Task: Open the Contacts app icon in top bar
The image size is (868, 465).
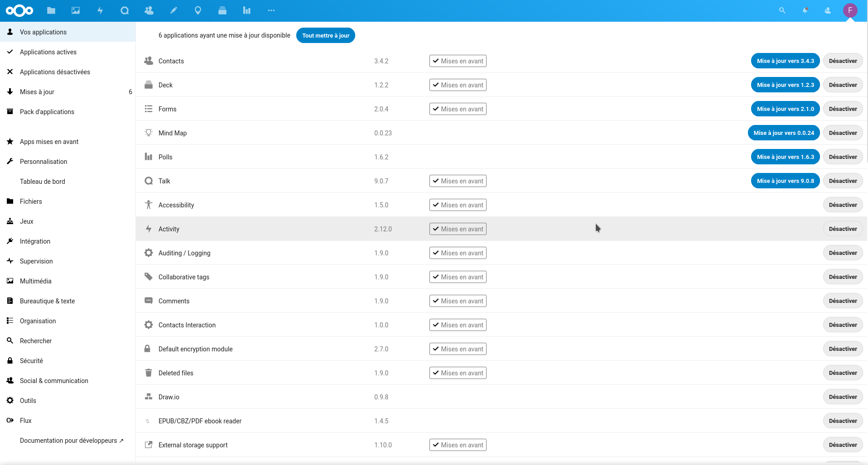Action: tap(149, 10)
